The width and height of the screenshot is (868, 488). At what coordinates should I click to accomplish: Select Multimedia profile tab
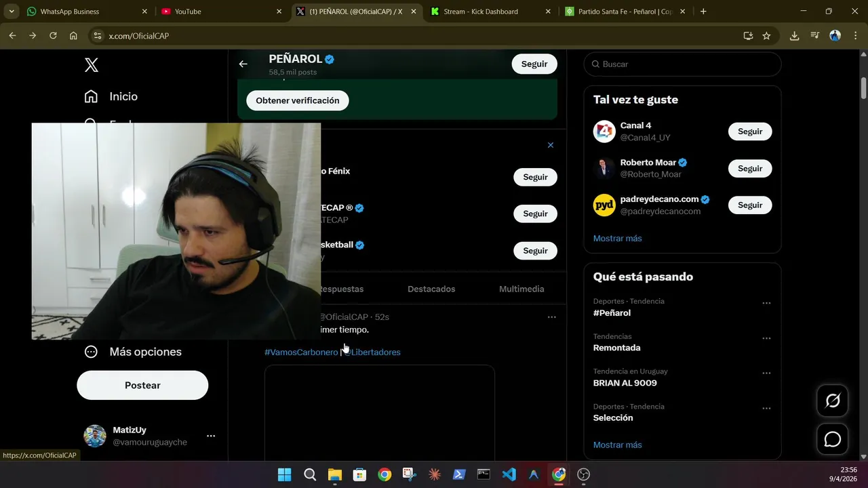click(521, 289)
